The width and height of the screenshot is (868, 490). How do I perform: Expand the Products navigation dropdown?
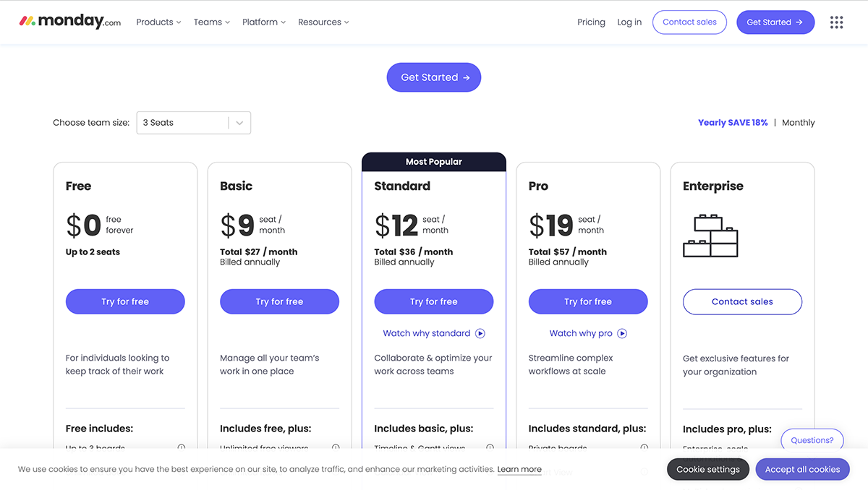pos(158,22)
